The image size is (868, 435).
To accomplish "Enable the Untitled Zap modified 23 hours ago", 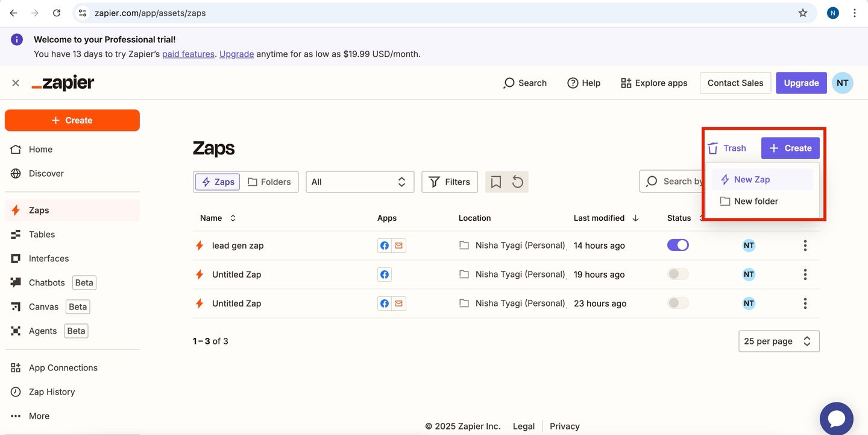I will [x=678, y=303].
